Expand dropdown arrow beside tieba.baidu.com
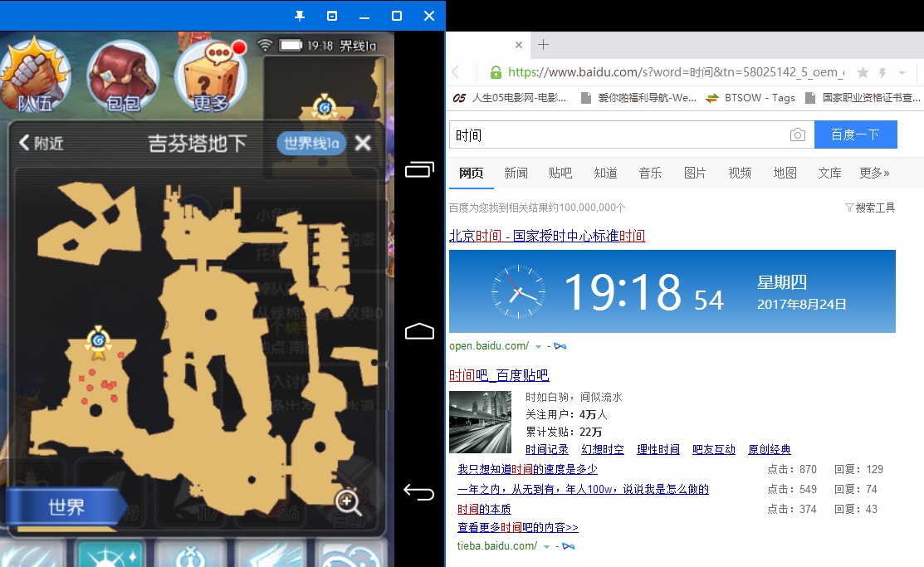Image resolution: width=924 pixels, height=567 pixels. coord(546,546)
